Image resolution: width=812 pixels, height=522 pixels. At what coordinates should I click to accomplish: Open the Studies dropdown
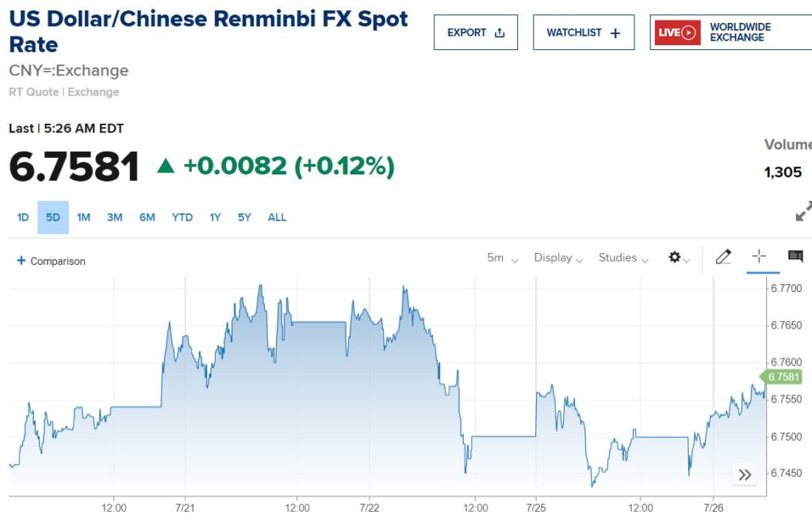[x=623, y=258]
